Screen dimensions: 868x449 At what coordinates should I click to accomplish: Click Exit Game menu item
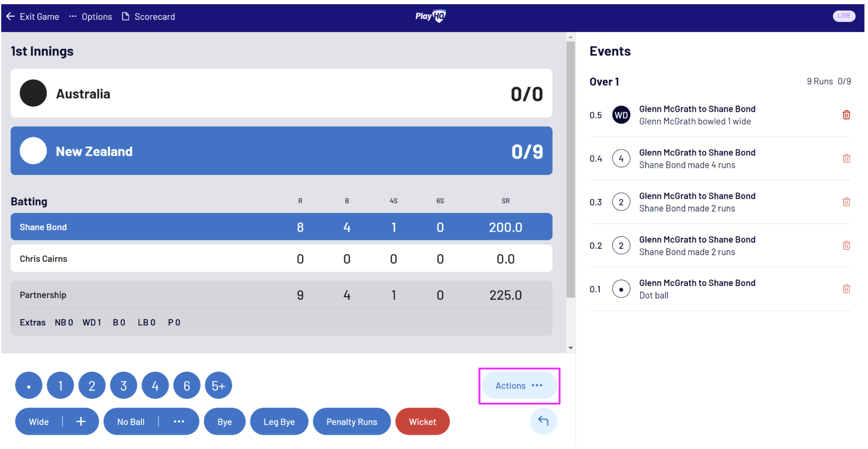[x=33, y=16]
